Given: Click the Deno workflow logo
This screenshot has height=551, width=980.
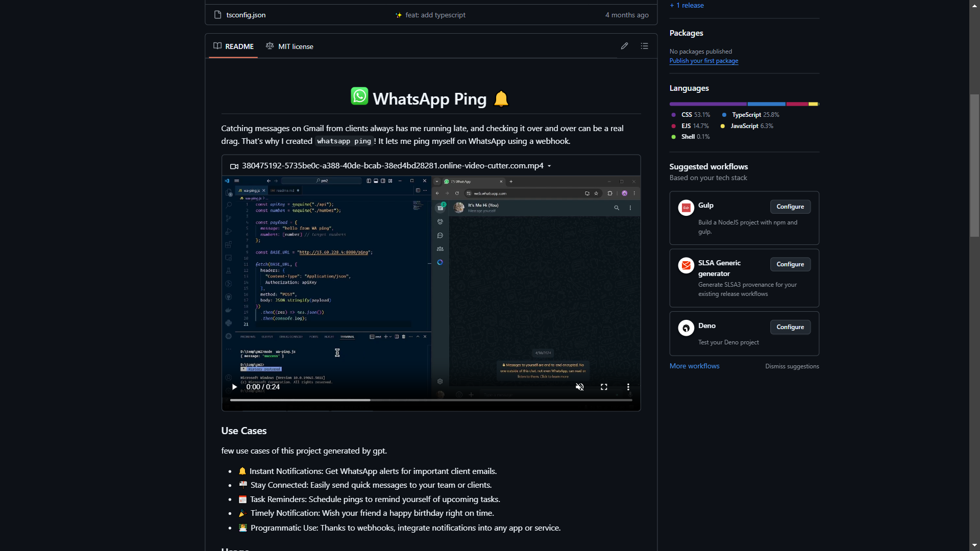Looking at the screenshot, I should point(686,328).
